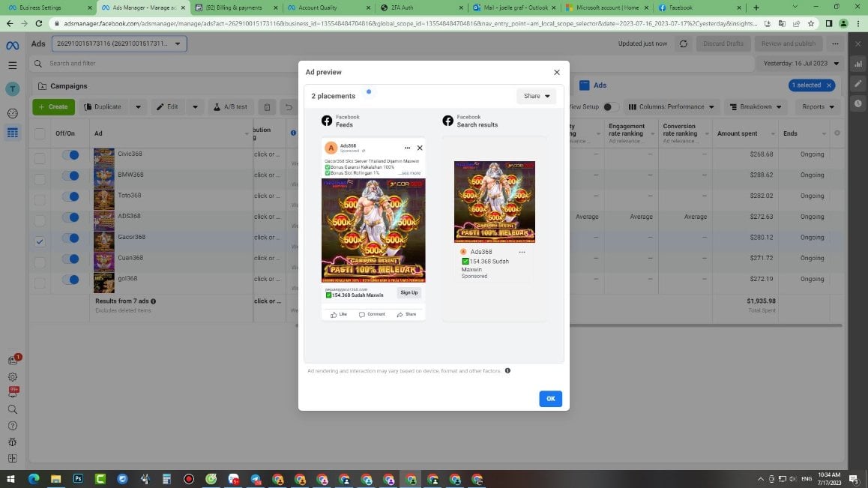Image resolution: width=868 pixels, height=488 pixels.
Task: Switch to the Account Quality browser tab
Action: pyautogui.click(x=328, y=7)
